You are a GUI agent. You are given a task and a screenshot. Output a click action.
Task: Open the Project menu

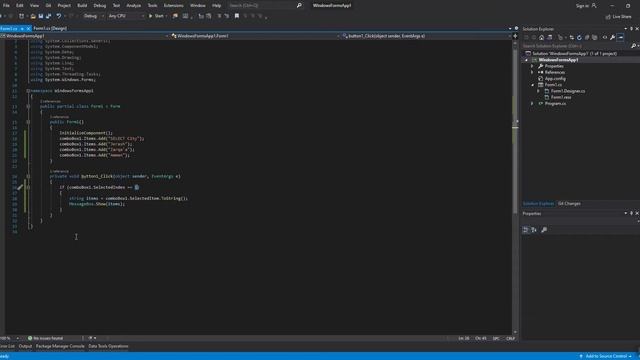point(64,5)
